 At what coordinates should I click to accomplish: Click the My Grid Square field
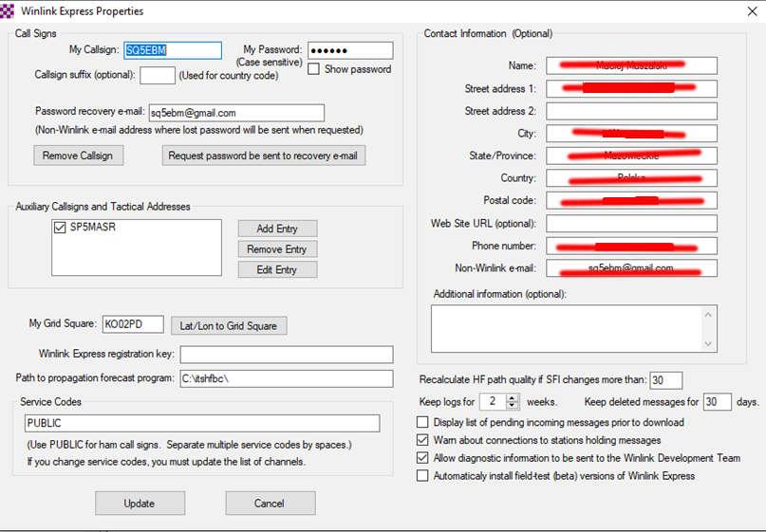133,324
